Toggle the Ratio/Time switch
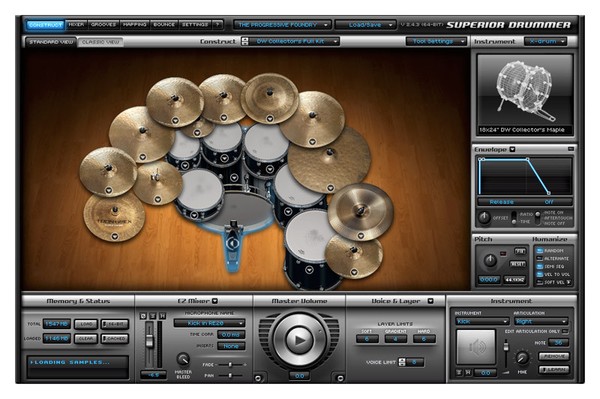This screenshot has height=399, width=600. 514,218
